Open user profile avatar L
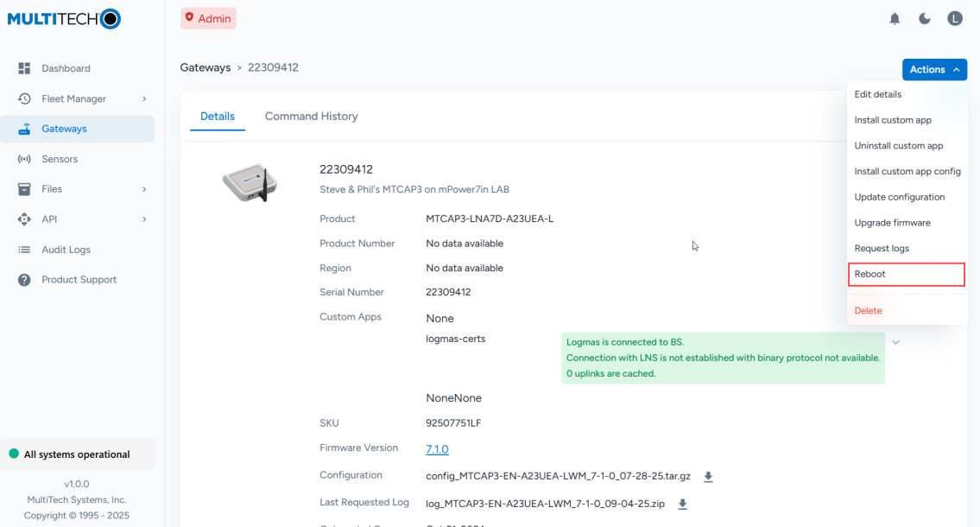 click(x=954, y=19)
